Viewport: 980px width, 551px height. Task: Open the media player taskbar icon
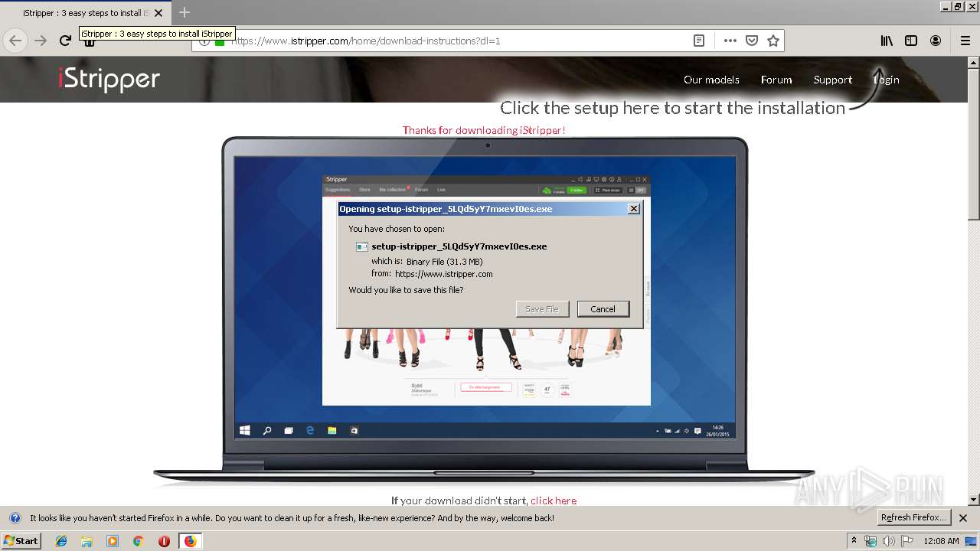click(113, 541)
